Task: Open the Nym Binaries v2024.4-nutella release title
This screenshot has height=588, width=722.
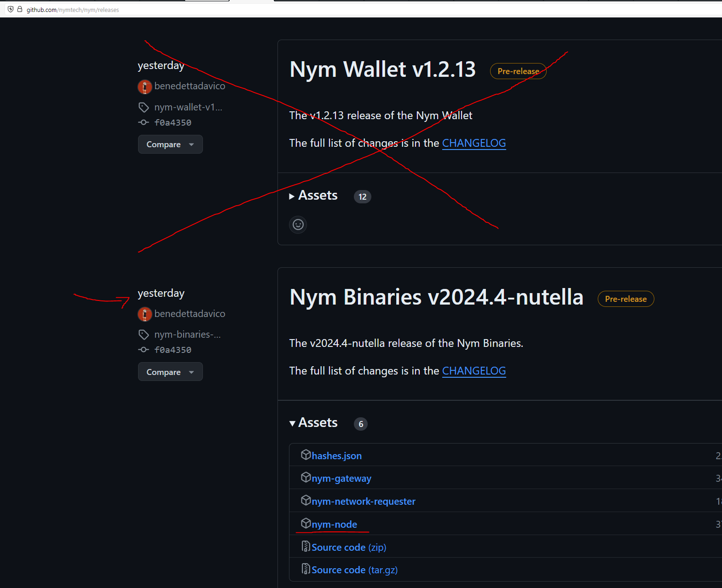Action: 436,297
